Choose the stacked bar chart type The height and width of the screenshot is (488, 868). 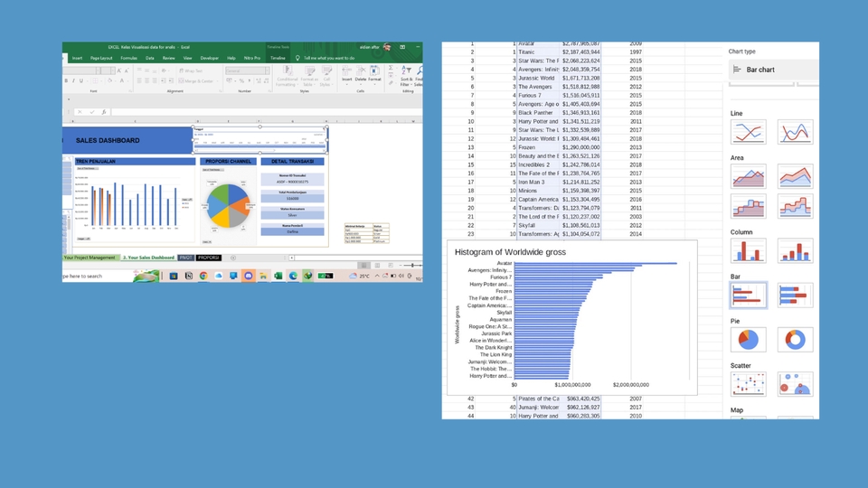(x=795, y=296)
